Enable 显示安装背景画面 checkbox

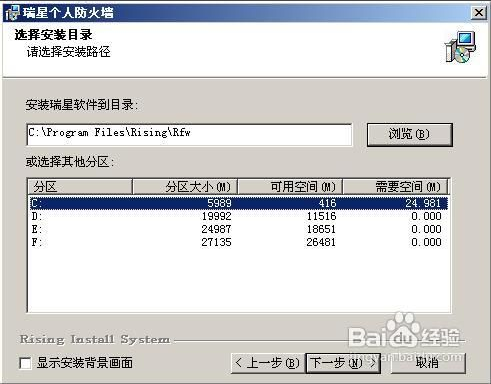click(25, 363)
